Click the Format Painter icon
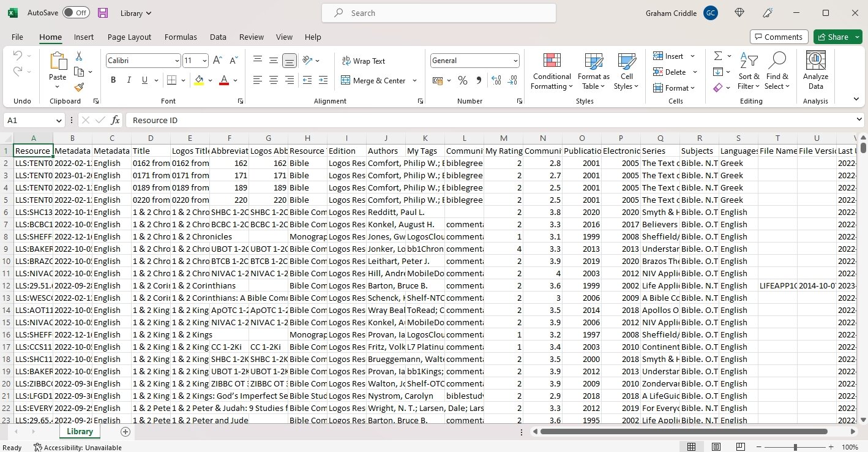Screen dimensions: 868x452 [x=78, y=87]
